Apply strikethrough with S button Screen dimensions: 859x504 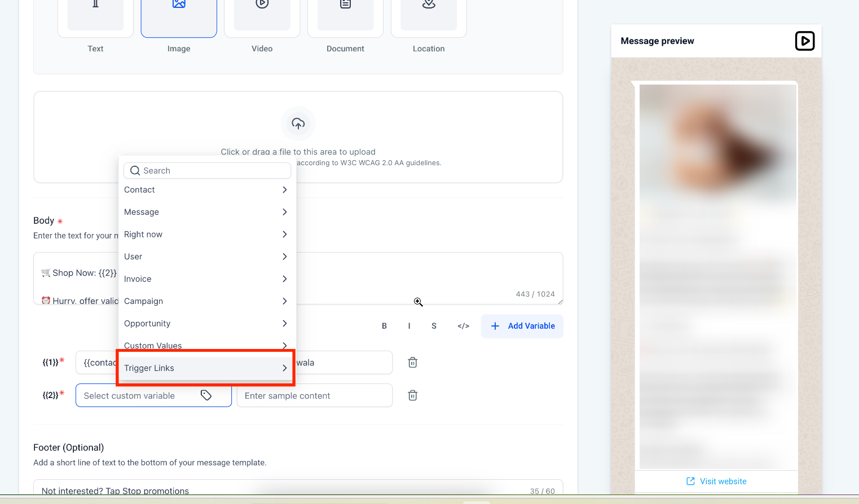point(434,326)
